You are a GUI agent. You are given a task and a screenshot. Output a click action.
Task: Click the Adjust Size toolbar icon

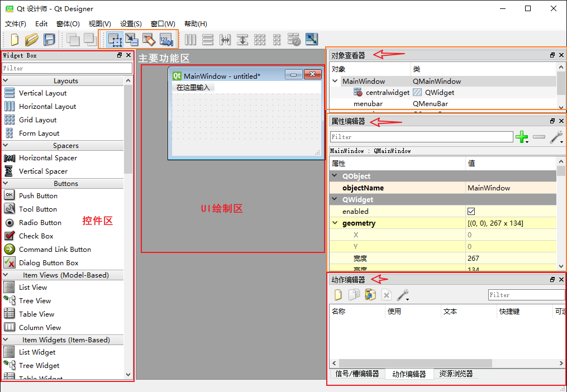pos(312,40)
